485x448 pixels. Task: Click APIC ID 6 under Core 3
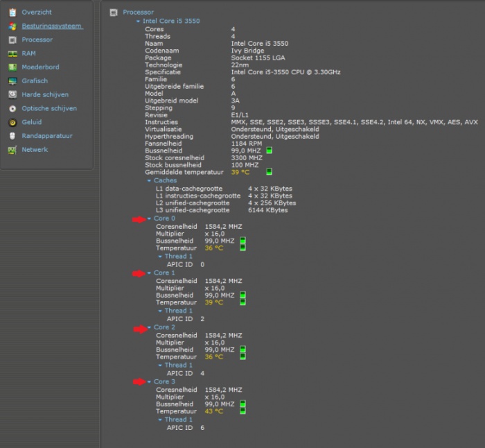[x=186, y=428]
